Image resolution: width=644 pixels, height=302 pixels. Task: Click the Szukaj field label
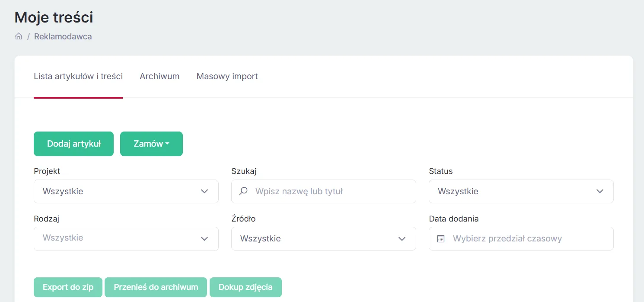point(244,171)
